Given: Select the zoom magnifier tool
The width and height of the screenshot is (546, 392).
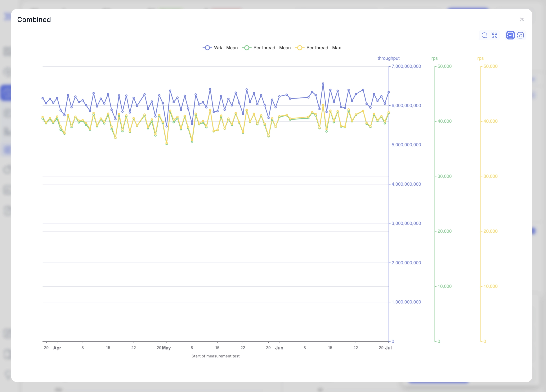Looking at the screenshot, I should pos(485,35).
